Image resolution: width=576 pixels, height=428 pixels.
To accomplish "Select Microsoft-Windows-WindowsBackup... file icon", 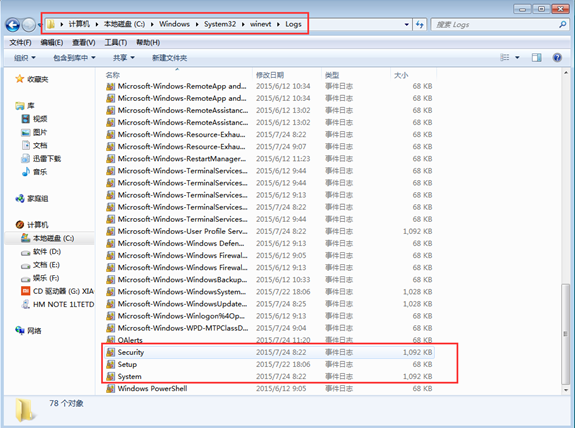I will 110,280.
